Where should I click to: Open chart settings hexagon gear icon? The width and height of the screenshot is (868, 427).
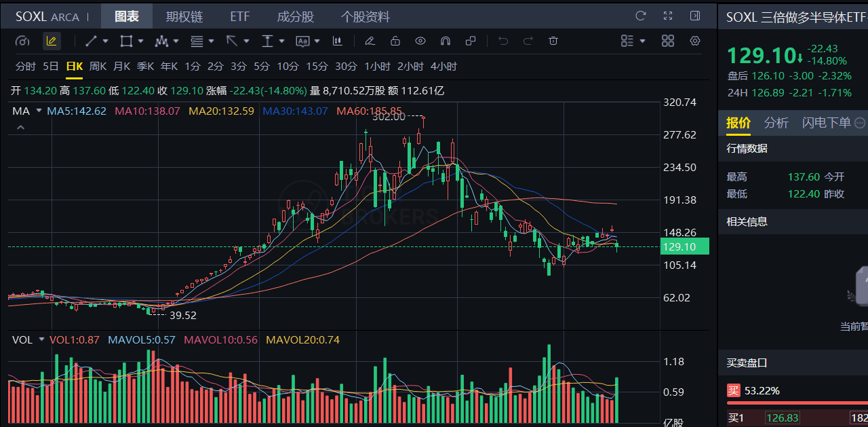tap(695, 41)
